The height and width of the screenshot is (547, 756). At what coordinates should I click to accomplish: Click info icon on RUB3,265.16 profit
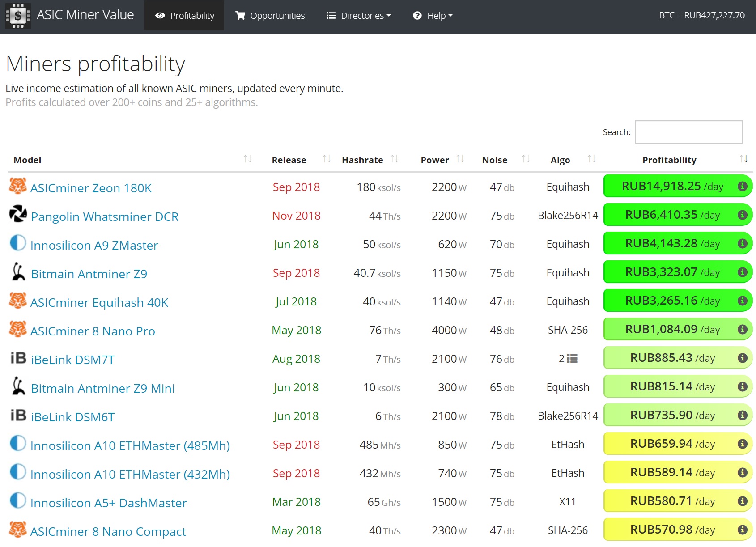(x=743, y=301)
